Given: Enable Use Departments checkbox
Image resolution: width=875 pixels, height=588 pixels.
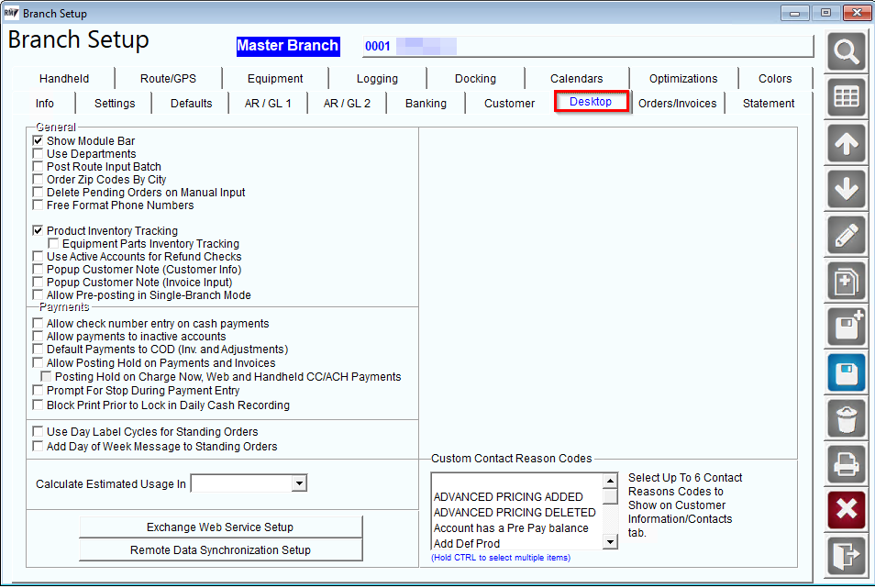Looking at the screenshot, I should coord(38,153).
